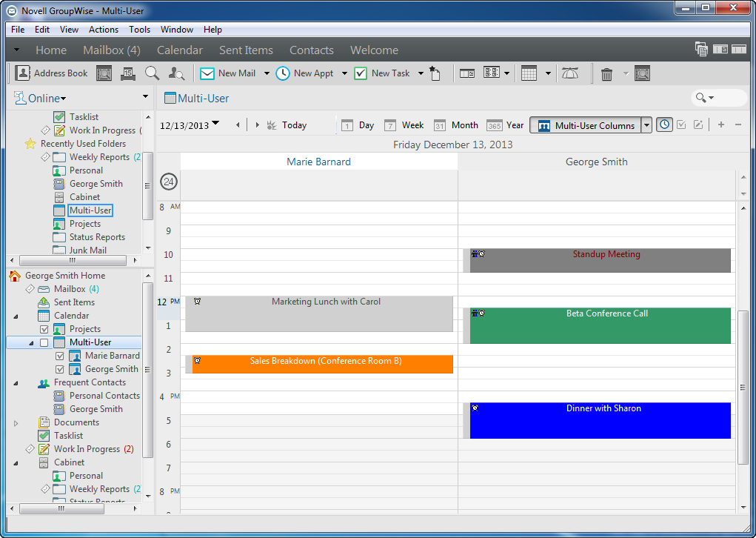Select the Tasklist folder in lower tree
Screen dimensions: 756x538
68,436
